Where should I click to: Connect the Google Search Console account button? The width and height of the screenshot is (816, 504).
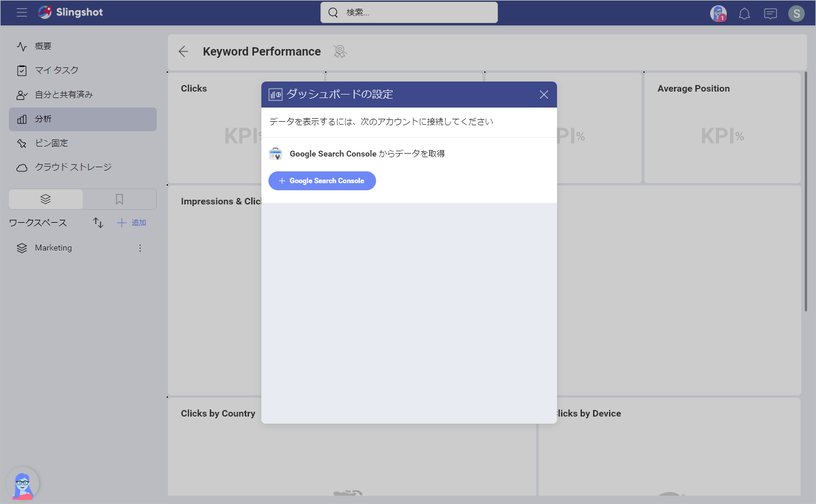tap(322, 181)
